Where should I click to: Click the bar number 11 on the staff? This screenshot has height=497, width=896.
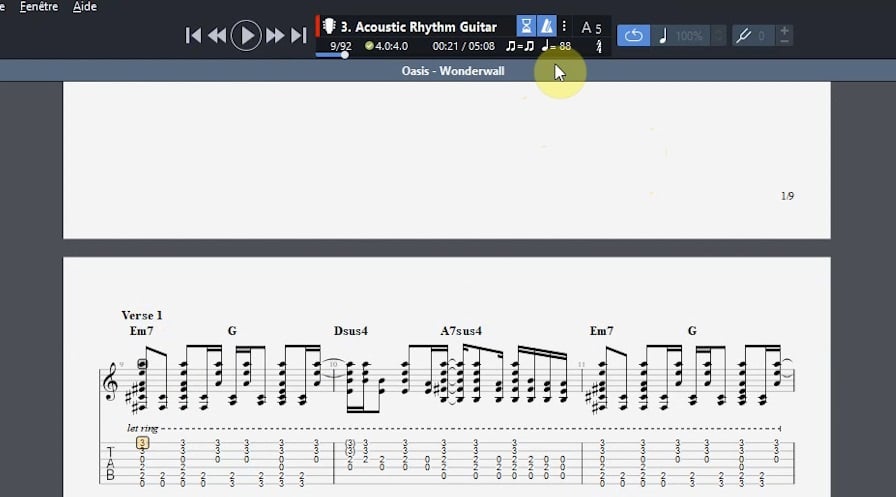[x=581, y=364]
